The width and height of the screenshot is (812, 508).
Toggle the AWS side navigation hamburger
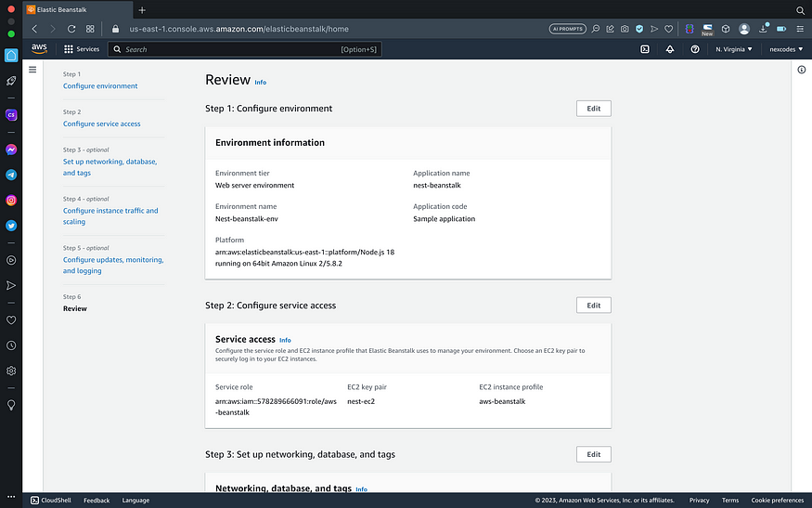(32, 70)
